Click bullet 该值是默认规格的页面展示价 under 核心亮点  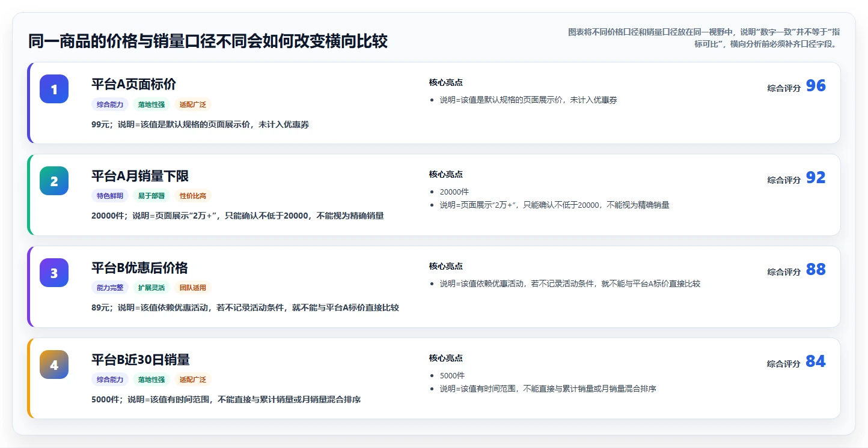pyautogui.click(x=528, y=100)
